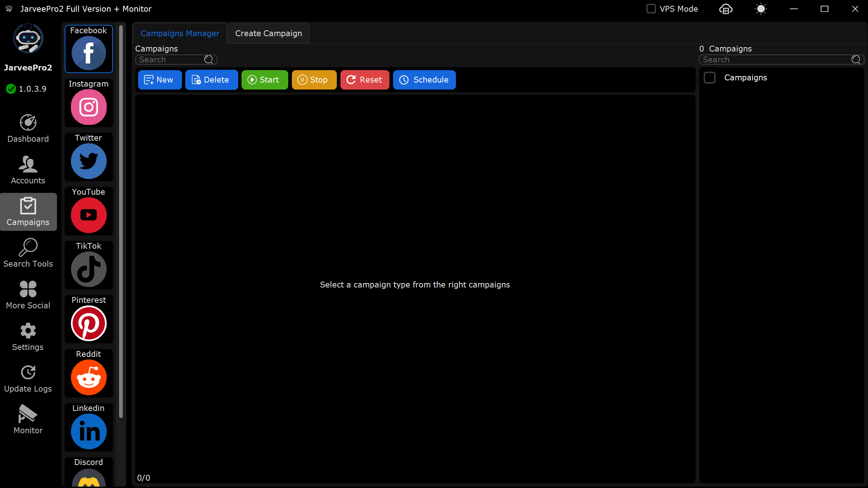Image resolution: width=868 pixels, height=488 pixels.
Task: Open Schedule for campaigns
Action: pyautogui.click(x=424, y=80)
